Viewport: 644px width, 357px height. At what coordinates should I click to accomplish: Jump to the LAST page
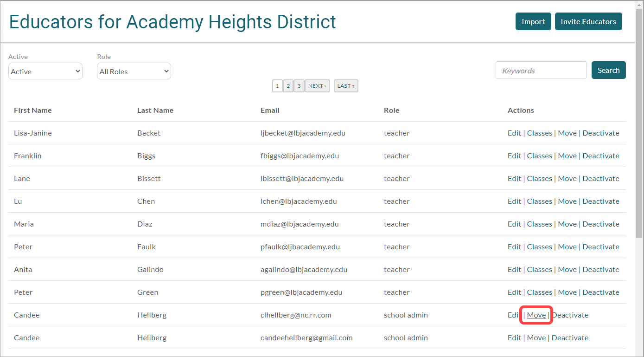(346, 86)
